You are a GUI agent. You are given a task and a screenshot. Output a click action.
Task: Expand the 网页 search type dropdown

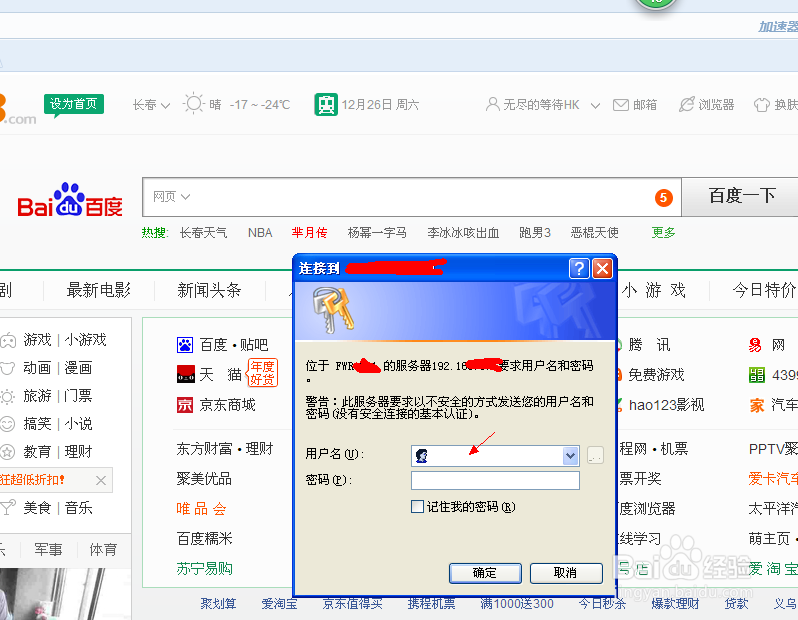(x=172, y=196)
